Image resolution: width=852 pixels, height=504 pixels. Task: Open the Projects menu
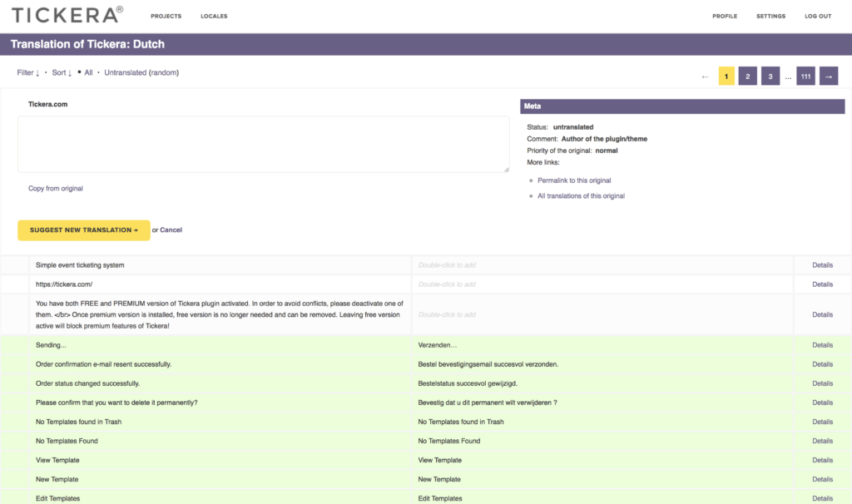(x=166, y=17)
